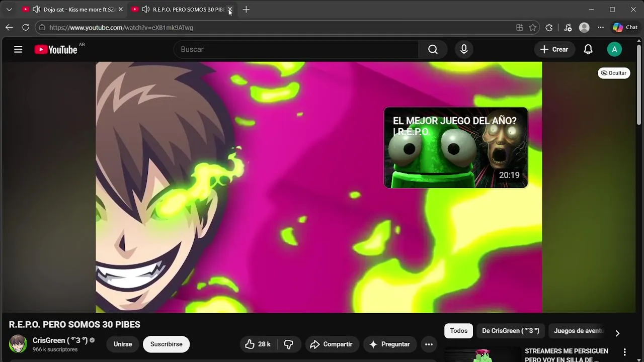This screenshot has height=362, width=644.
Task: Open options for STREAMERS ME PERSIGUEN video
Action: [624, 352]
